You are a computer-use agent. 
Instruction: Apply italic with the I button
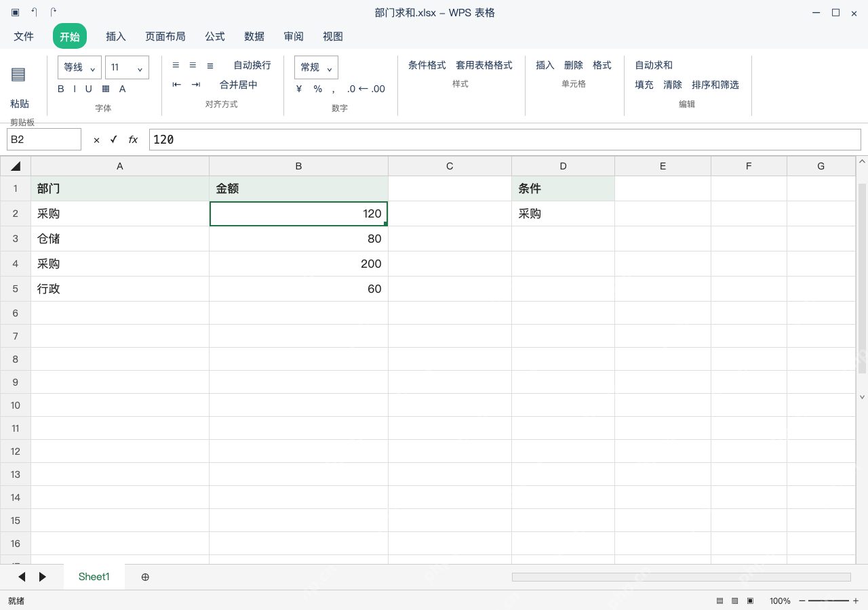coord(75,89)
